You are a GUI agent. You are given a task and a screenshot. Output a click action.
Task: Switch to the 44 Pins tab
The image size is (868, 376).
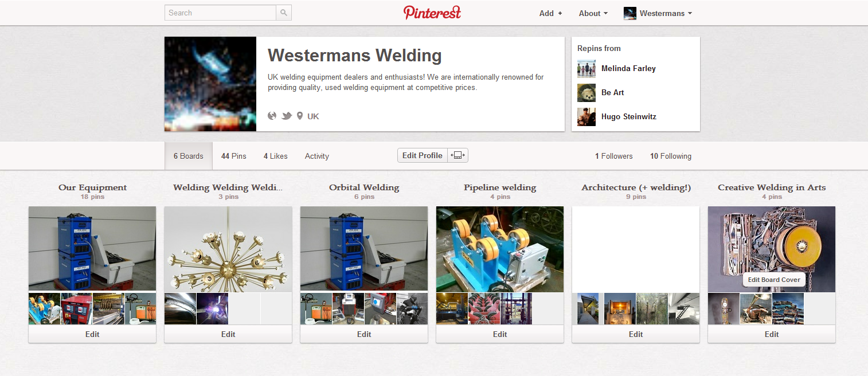coord(233,156)
